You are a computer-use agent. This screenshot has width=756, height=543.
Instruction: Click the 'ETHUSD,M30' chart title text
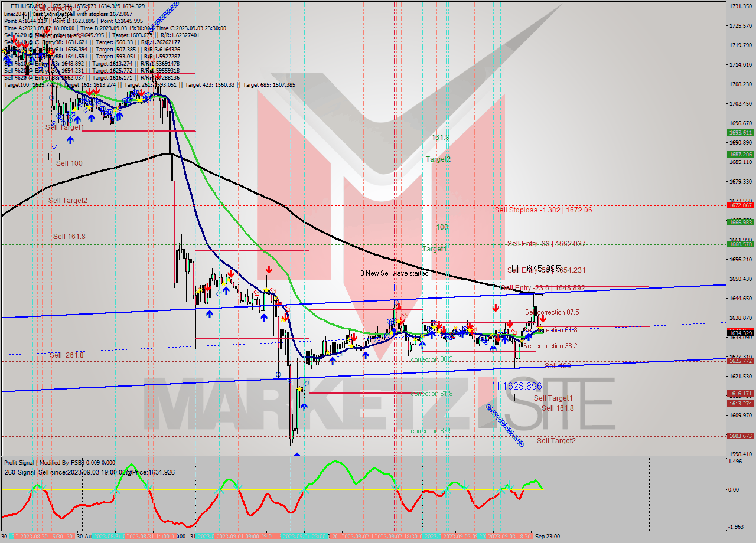coord(28,6)
